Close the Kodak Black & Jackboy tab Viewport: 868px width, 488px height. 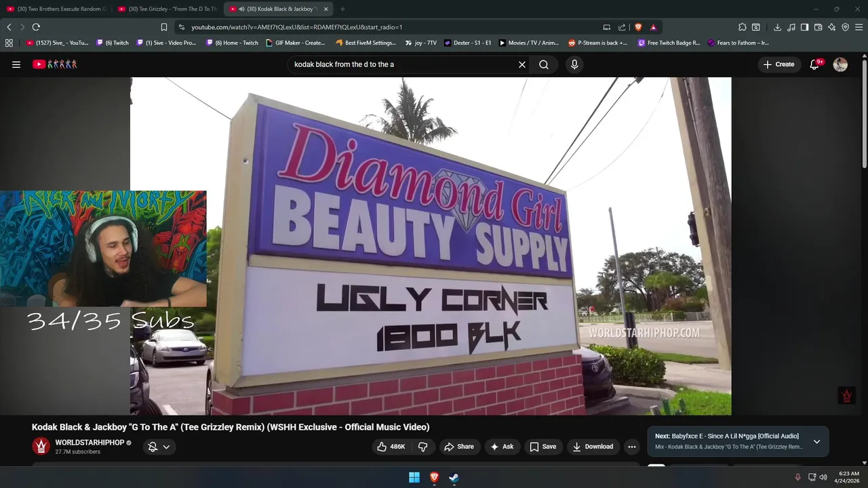click(x=325, y=9)
